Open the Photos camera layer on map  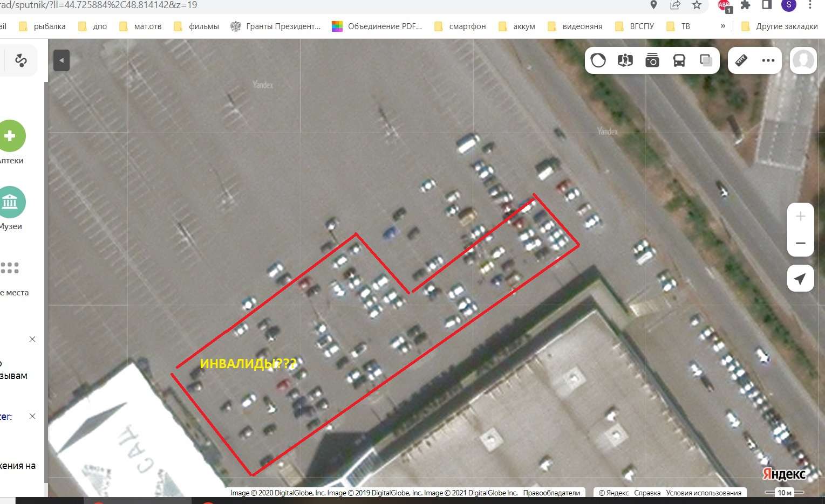click(x=652, y=60)
